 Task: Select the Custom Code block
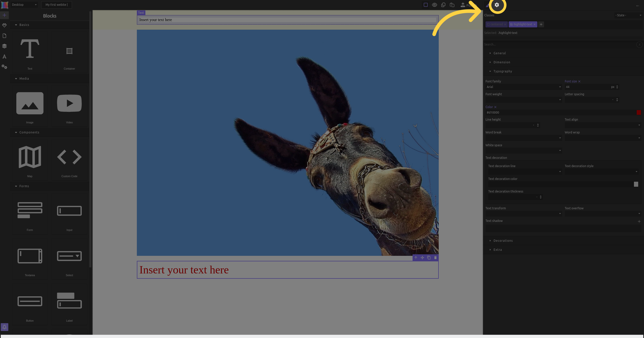click(x=69, y=160)
